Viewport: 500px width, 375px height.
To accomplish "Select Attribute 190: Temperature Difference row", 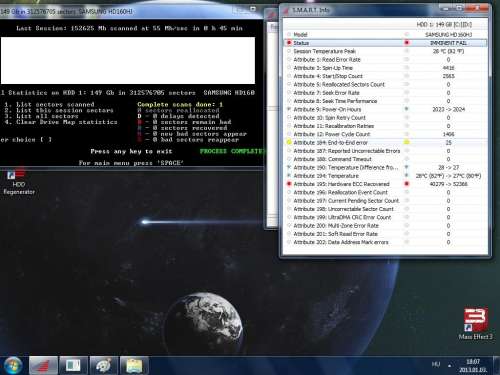I will click(x=385, y=167).
